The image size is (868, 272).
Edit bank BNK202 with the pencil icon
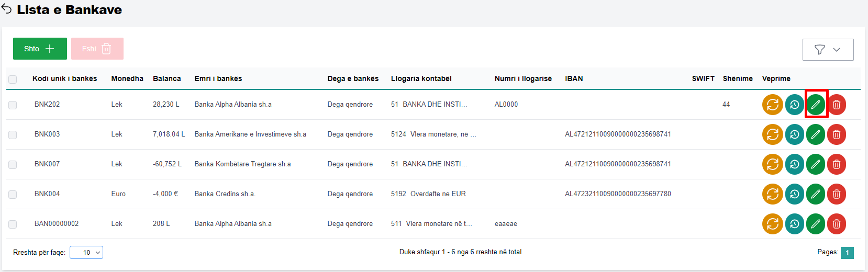point(816,105)
